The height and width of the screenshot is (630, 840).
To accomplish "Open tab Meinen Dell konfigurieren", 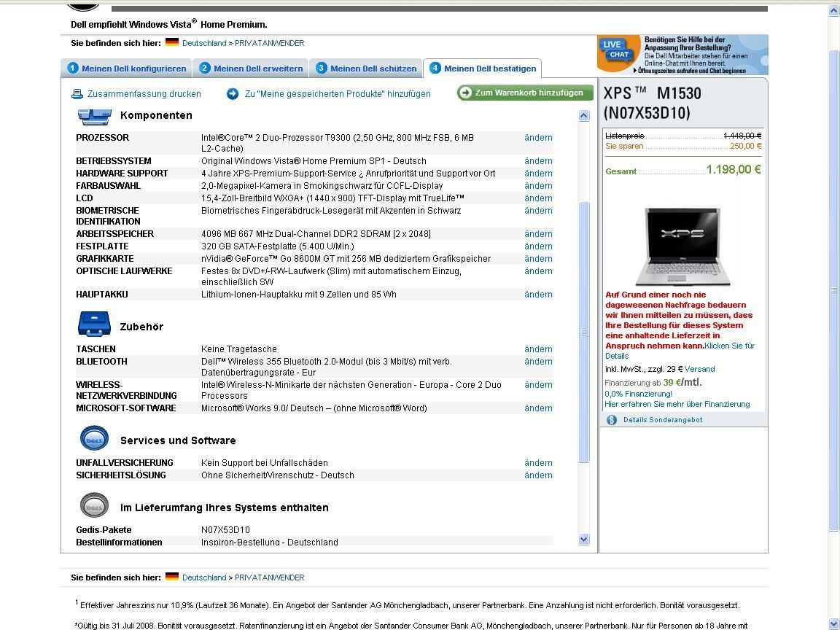I will (x=127, y=69).
